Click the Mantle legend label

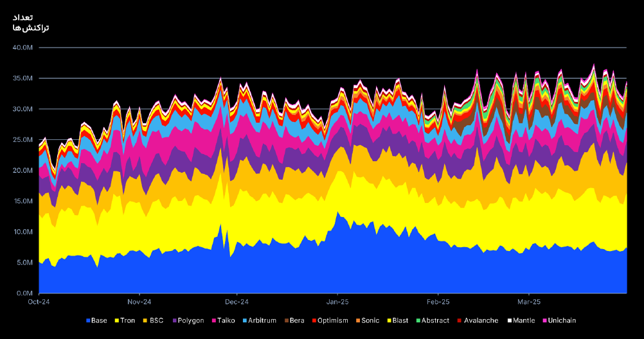523,320
